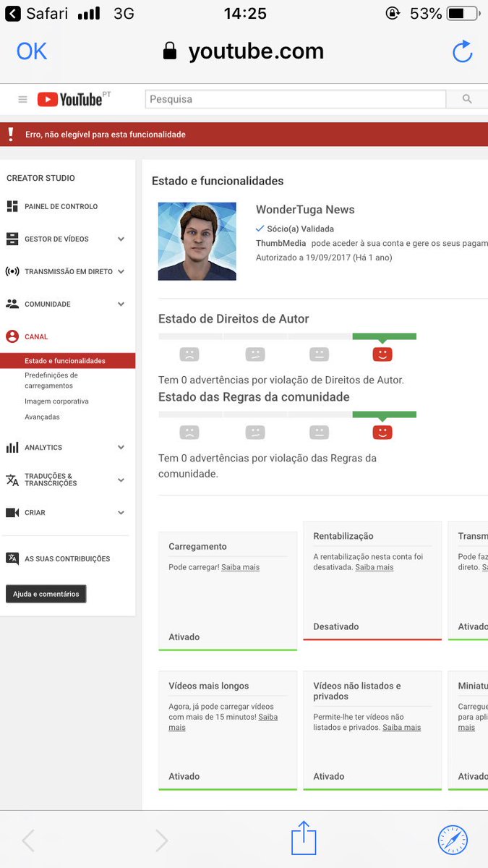This screenshot has width=488, height=868.
Task: Click the Creator Studio heading
Action: tap(40, 178)
